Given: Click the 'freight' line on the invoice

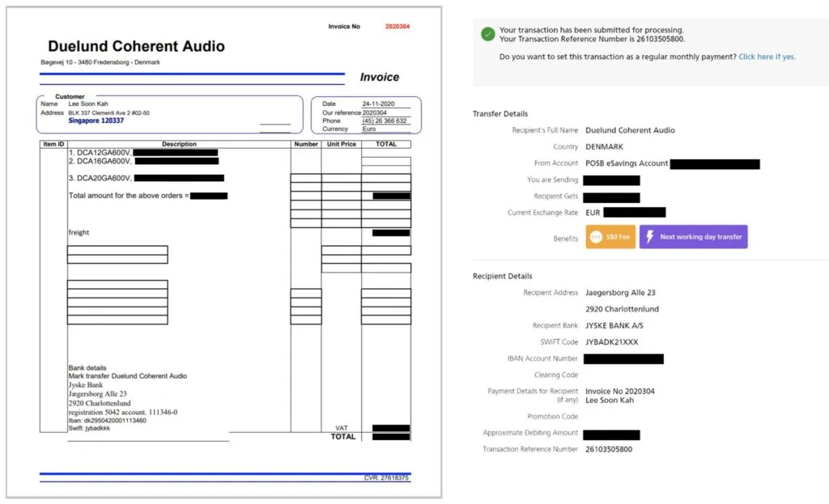Looking at the screenshot, I should pos(79,232).
